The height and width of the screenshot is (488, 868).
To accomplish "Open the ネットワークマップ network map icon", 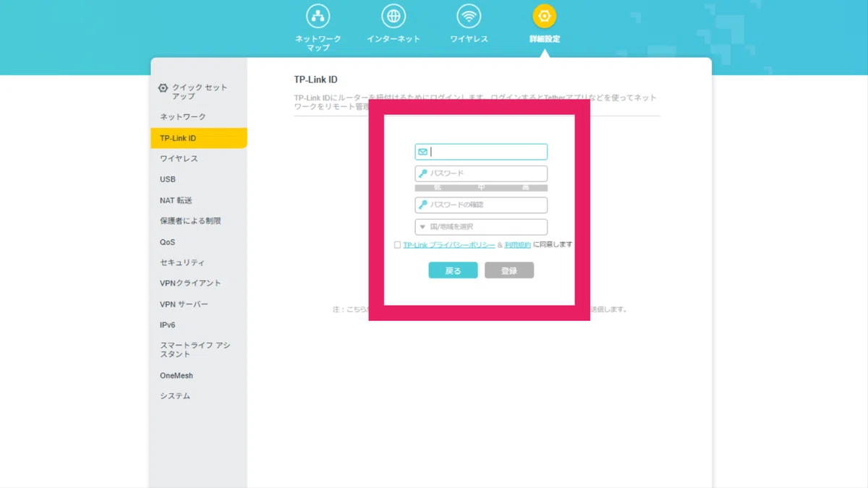I will point(318,16).
